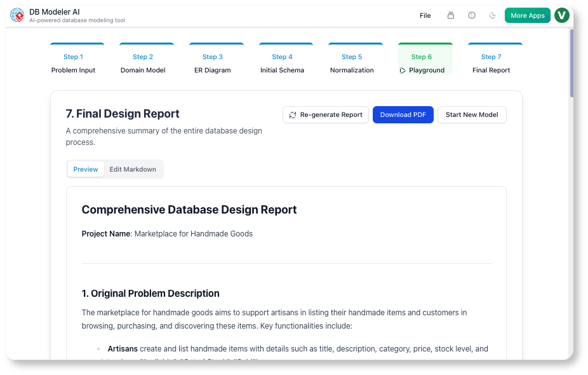Open the green V user avatar
The image size is (588, 375).
point(561,15)
